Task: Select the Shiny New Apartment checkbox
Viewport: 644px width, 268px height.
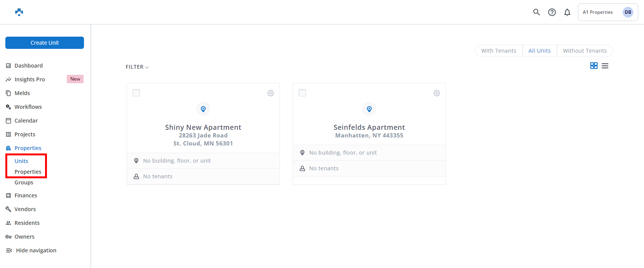Action: pos(136,93)
